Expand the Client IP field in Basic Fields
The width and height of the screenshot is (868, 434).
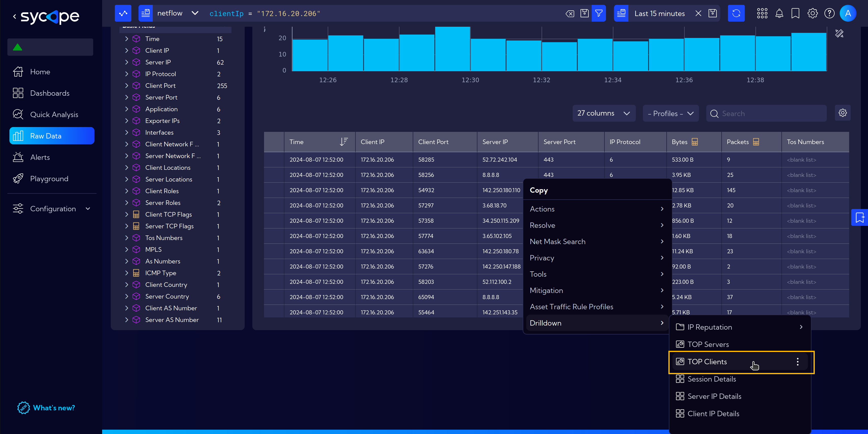point(126,50)
